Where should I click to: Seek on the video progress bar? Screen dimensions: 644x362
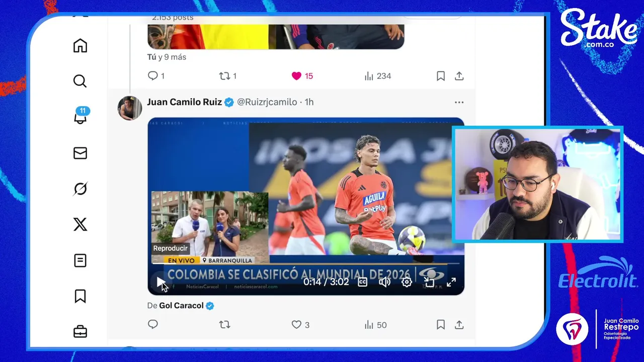[x=306, y=263]
